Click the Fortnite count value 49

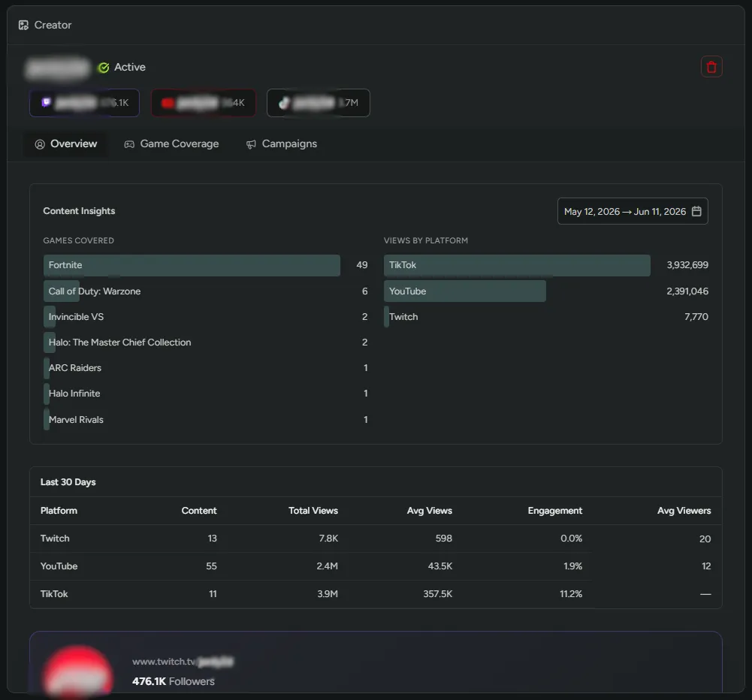click(x=362, y=265)
